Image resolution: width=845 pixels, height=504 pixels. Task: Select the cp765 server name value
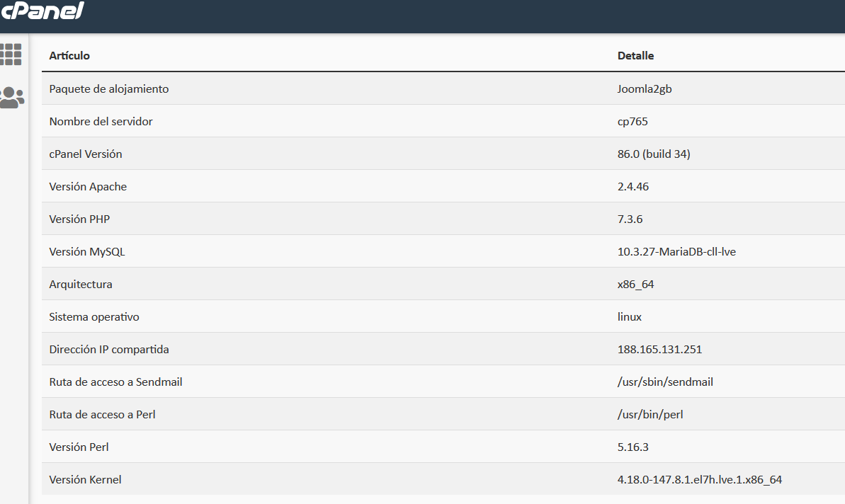point(633,122)
